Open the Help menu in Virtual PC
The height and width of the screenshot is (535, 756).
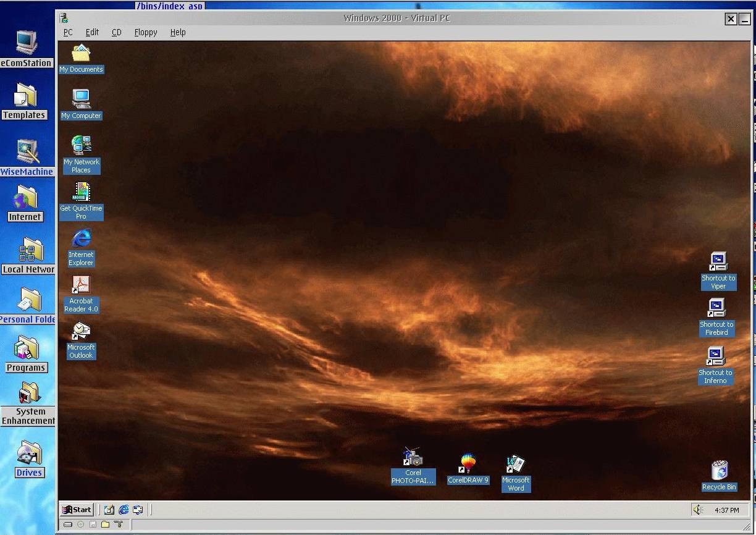click(x=178, y=32)
